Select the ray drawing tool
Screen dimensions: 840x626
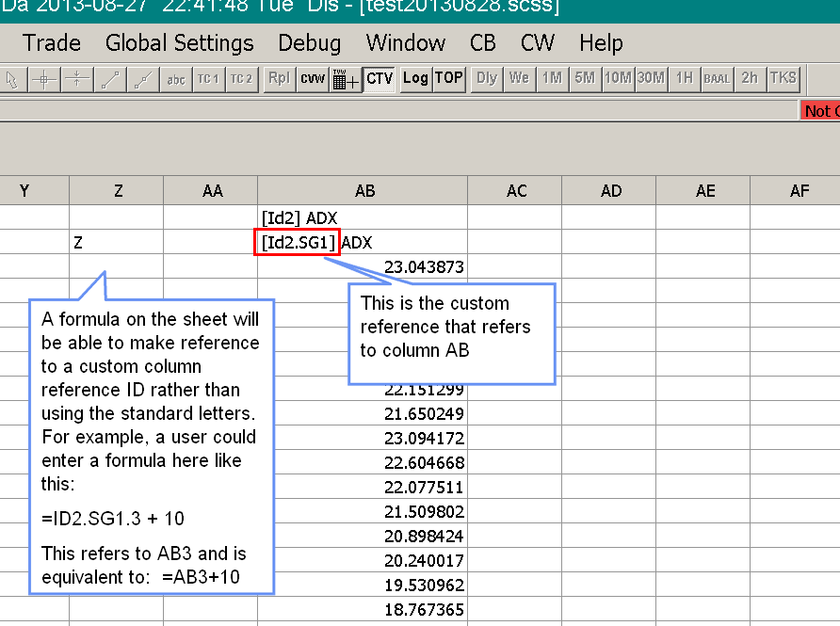(143, 79)
